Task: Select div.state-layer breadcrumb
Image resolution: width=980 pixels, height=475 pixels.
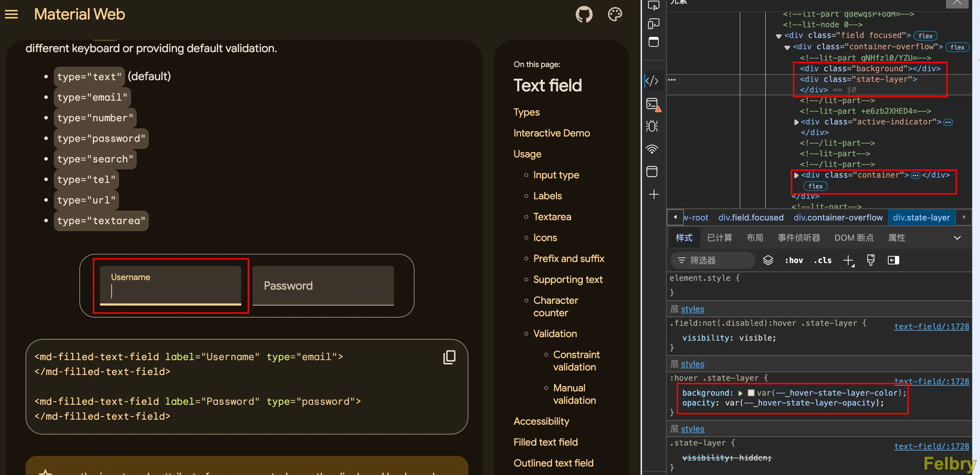Action: coord(921,218)
